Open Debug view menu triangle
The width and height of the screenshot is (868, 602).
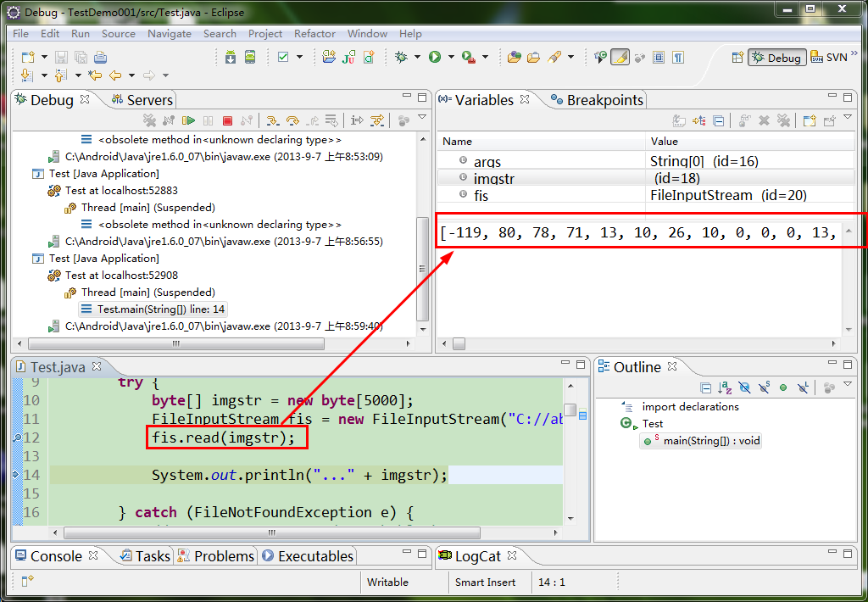(422, 117)
